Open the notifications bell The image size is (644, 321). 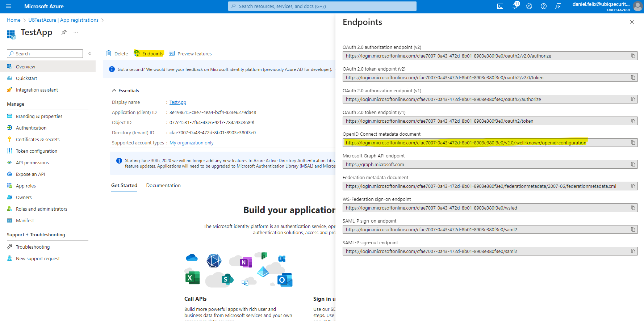(515, 6)
